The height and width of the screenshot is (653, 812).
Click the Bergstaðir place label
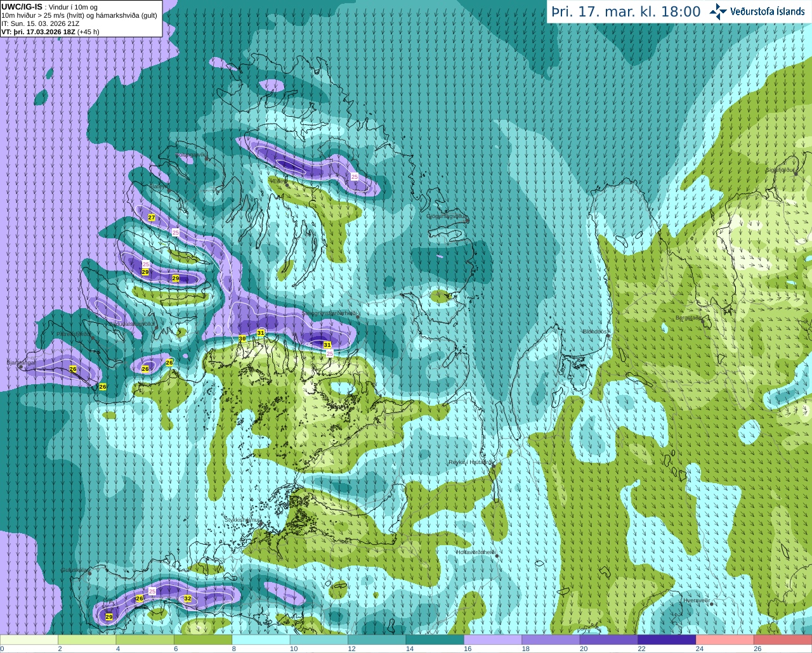(688, 318)
